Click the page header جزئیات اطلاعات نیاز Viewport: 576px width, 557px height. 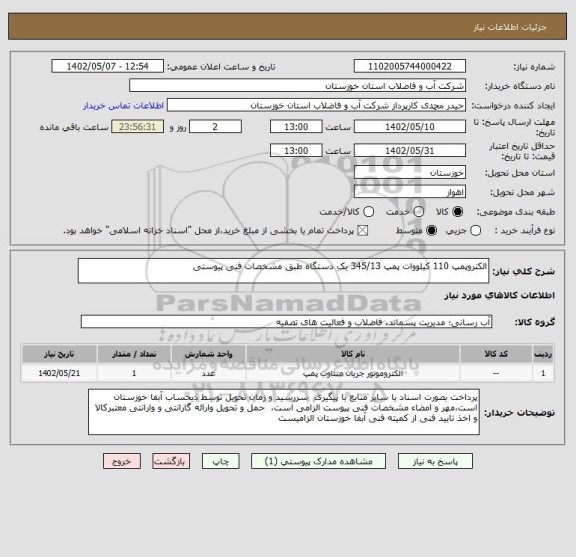(510, 27)
